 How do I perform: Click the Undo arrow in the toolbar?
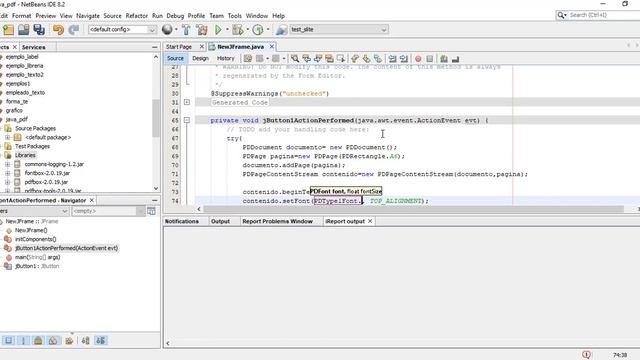pyautogui.click(x=58, y=29)
